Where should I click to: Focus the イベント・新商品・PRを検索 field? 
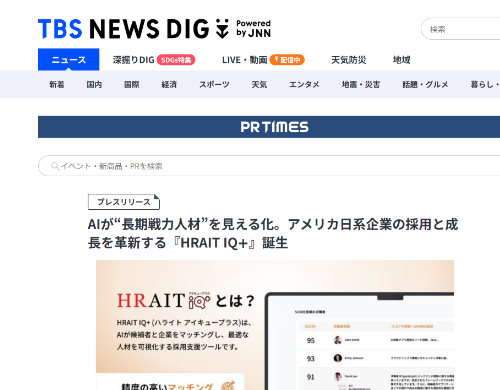(269, 166)
